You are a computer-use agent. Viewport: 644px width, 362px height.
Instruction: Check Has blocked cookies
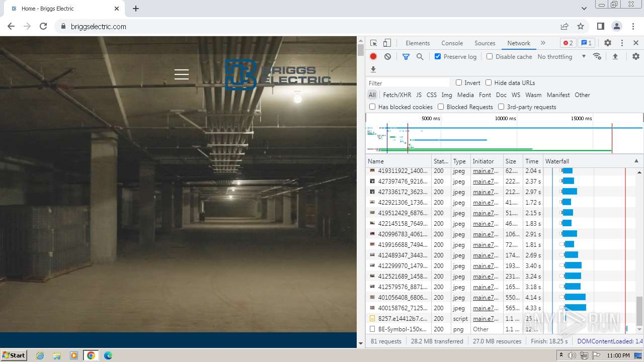click(x=372, y=107)
